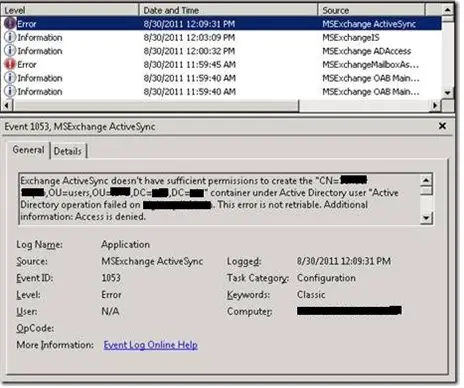Click the information icon of MSExchange ADAccess row
Viewport: 464px width, 388px height.
click(10, 51)
